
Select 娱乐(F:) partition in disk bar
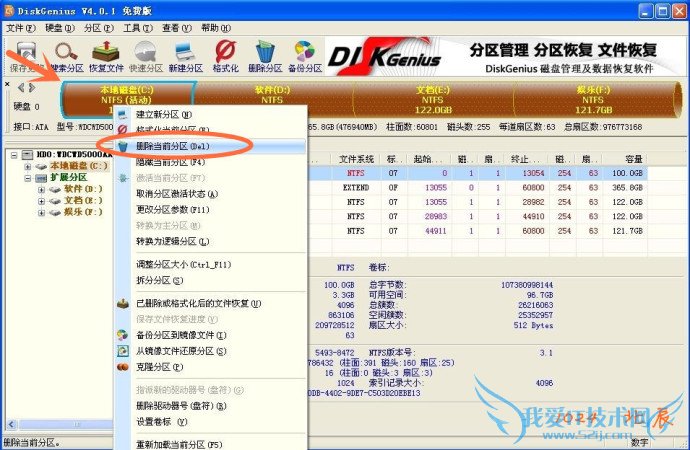tap(593, 100)
